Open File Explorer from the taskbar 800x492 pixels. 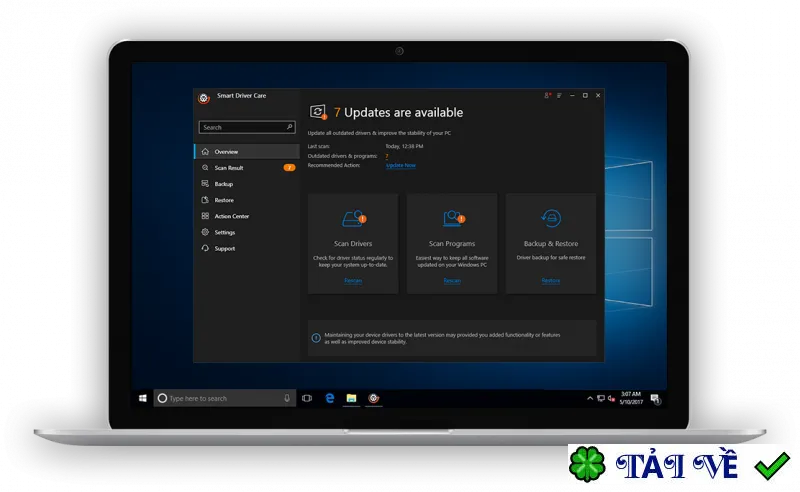point(352,398)
